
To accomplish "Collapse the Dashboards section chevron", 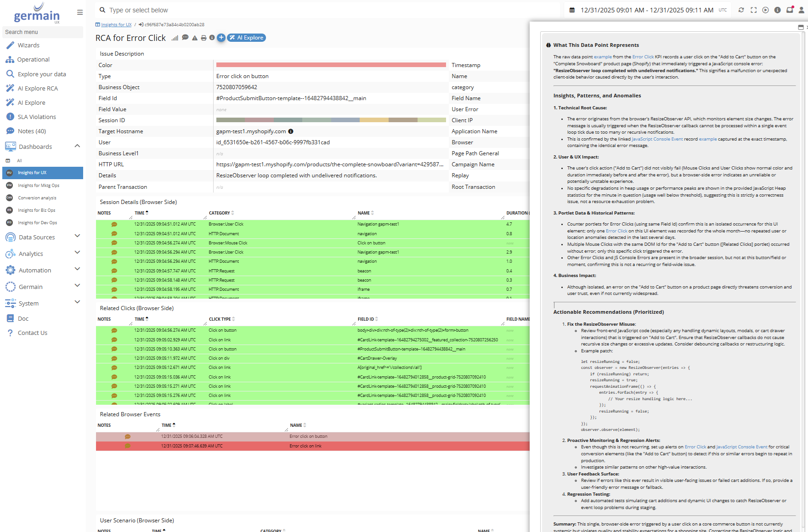I will click(77, 146).
